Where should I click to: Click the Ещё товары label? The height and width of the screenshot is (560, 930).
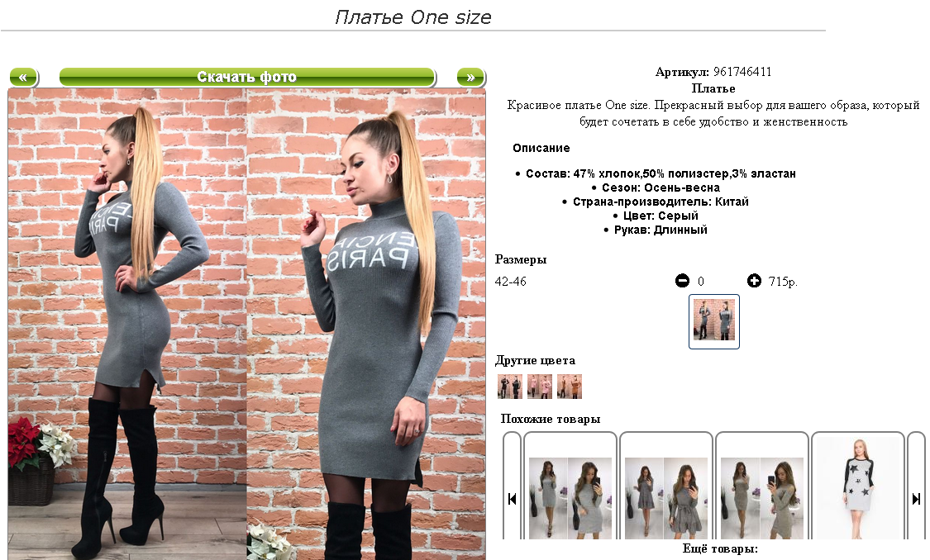coord(720,548)
